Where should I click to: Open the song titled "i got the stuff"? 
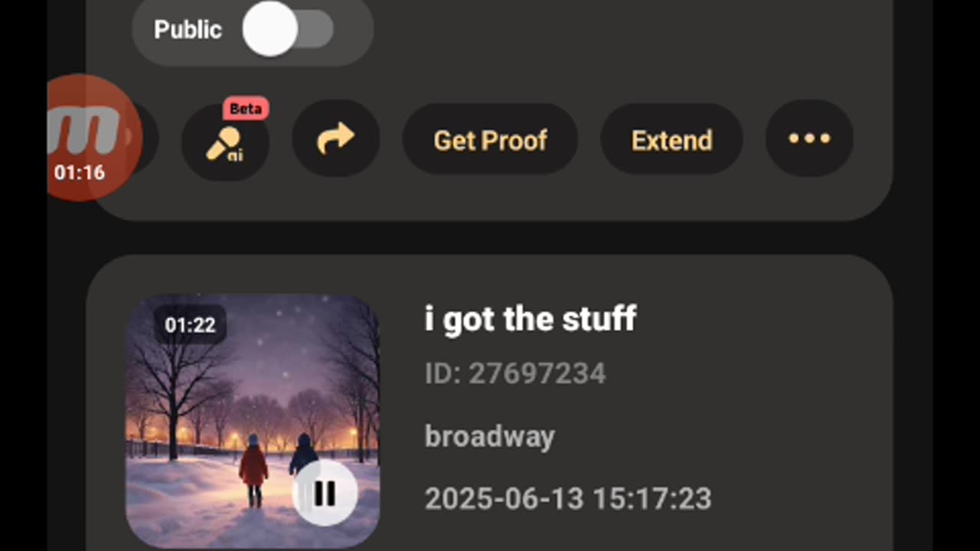531,318
